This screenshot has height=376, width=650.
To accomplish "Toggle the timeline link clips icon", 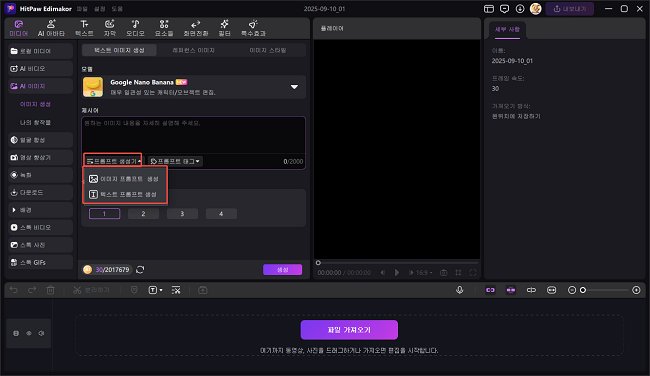I will click(490, 290).
